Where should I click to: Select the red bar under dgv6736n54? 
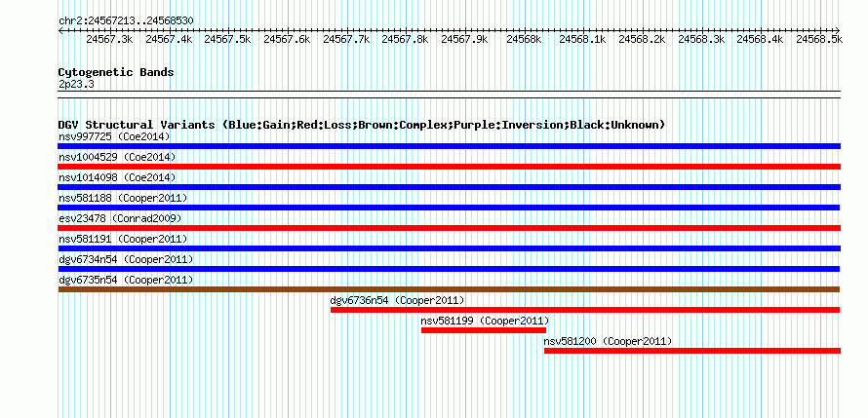(585, 310)
